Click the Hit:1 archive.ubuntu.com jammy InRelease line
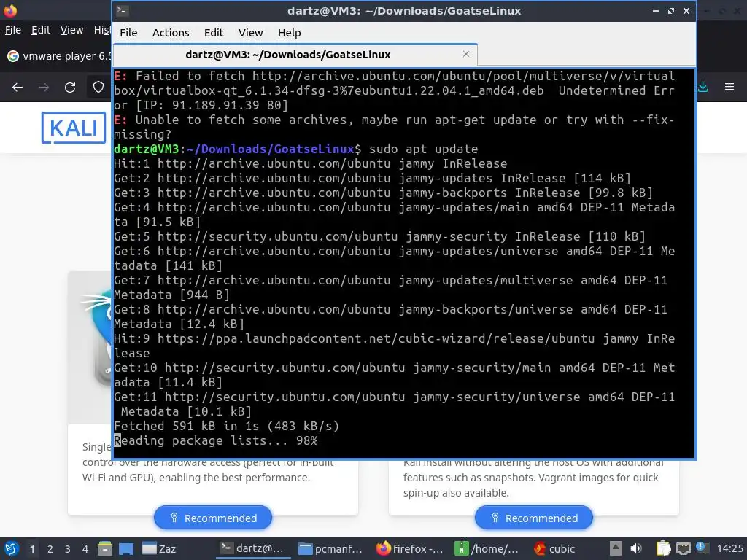Image resolution: width=747 pixels, height=560 pixels. (311, 163)
